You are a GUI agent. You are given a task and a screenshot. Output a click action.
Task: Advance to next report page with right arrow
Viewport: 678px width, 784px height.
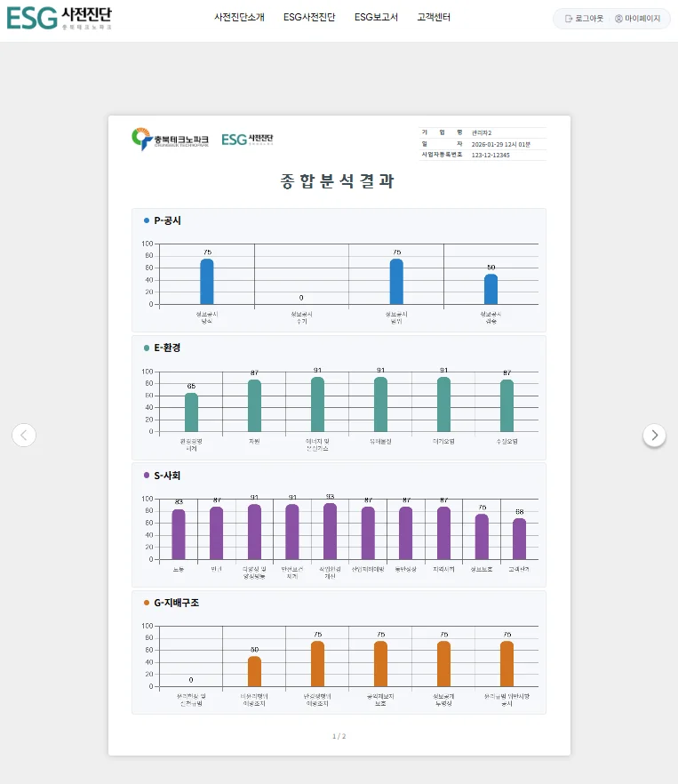pyautogui.click(x=655, y=436)
